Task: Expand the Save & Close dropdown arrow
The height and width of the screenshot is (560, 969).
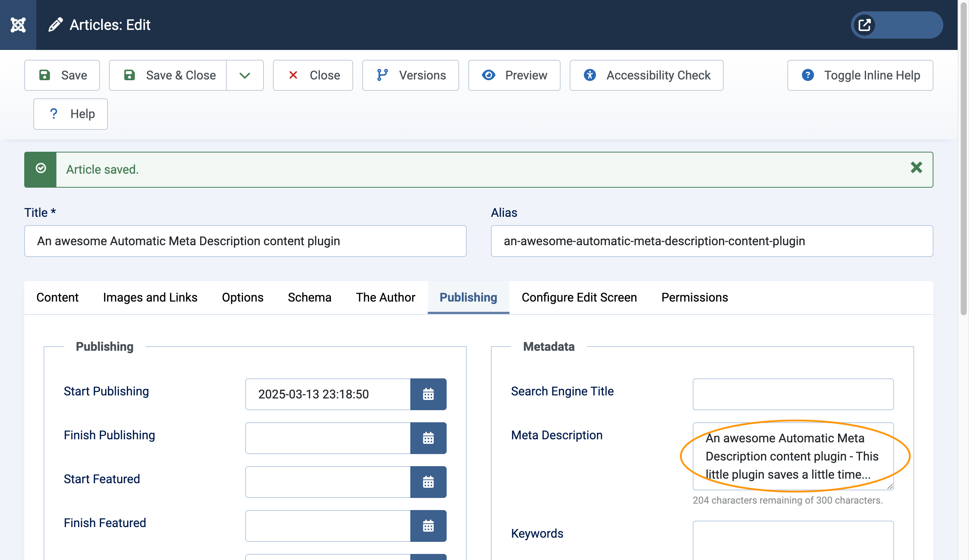Action: pyautogui.click(x=245, y=75)
